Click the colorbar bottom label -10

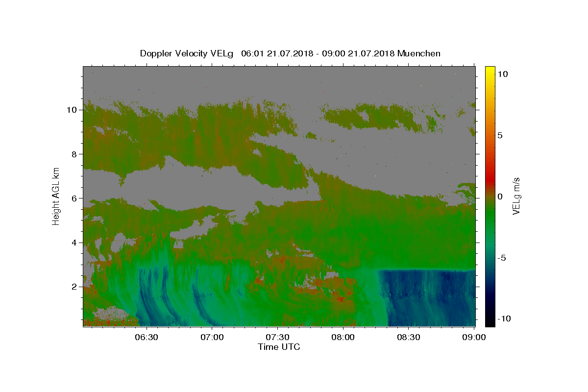(504, 318)
